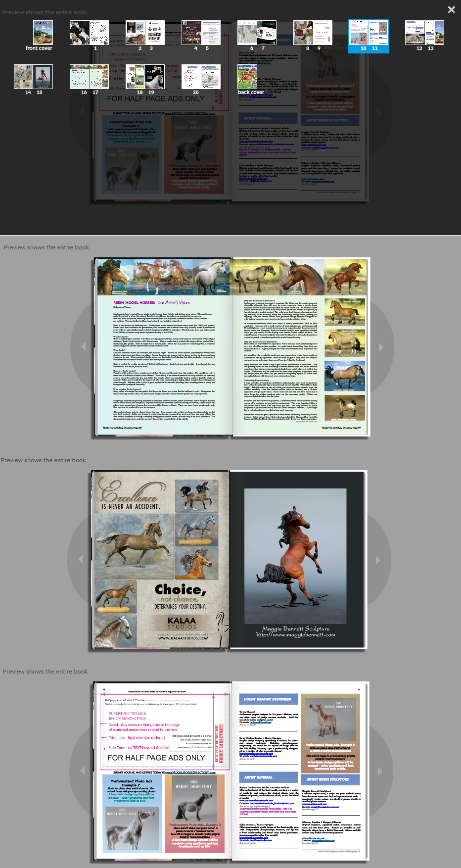The width and height of the screenshot is (461, 868).
Task: Click next arrow beside Maggie Bennett Sculpture page
Action: pos(378,560)
